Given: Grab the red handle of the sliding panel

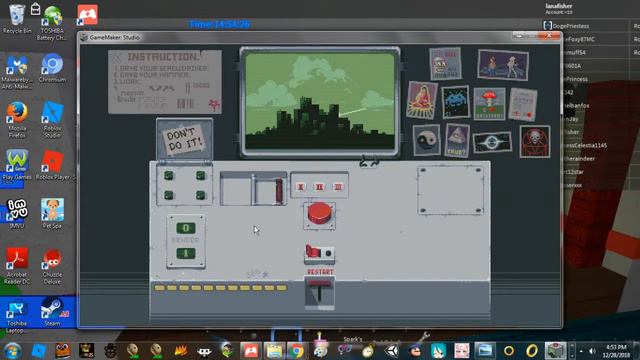Looking at the screenshot, I should [279, 190].
